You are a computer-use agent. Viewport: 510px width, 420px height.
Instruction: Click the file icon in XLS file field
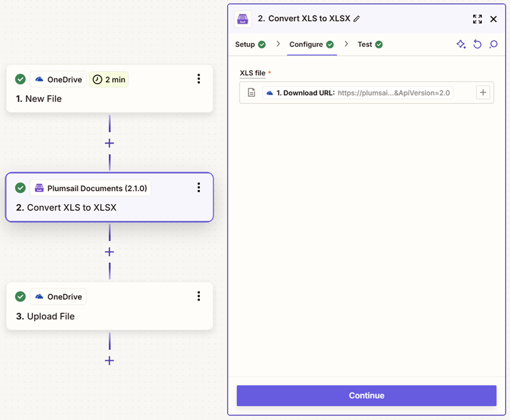[x=252, y=93]
